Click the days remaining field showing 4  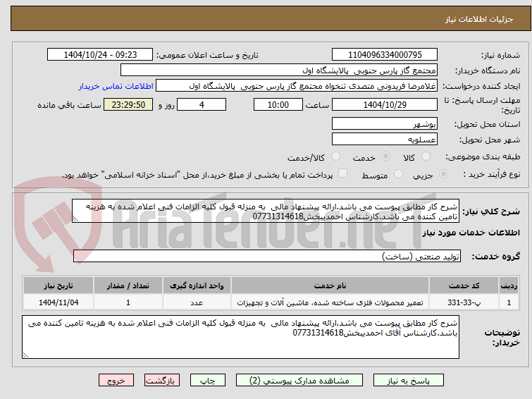point(202,104)
